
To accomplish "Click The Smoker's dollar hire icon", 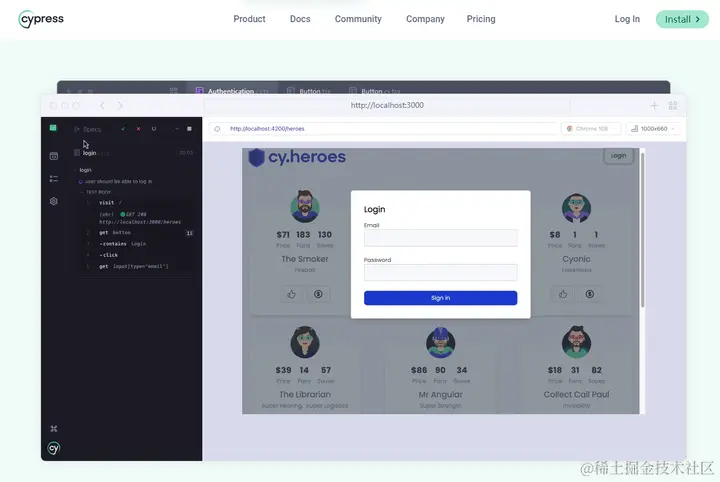I will (318, 294).
